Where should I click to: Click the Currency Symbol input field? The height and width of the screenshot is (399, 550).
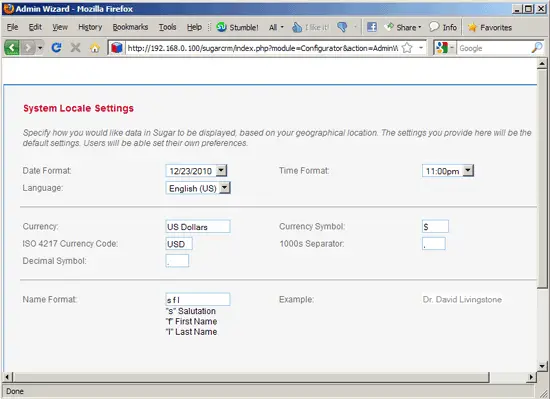click(435, 226)
